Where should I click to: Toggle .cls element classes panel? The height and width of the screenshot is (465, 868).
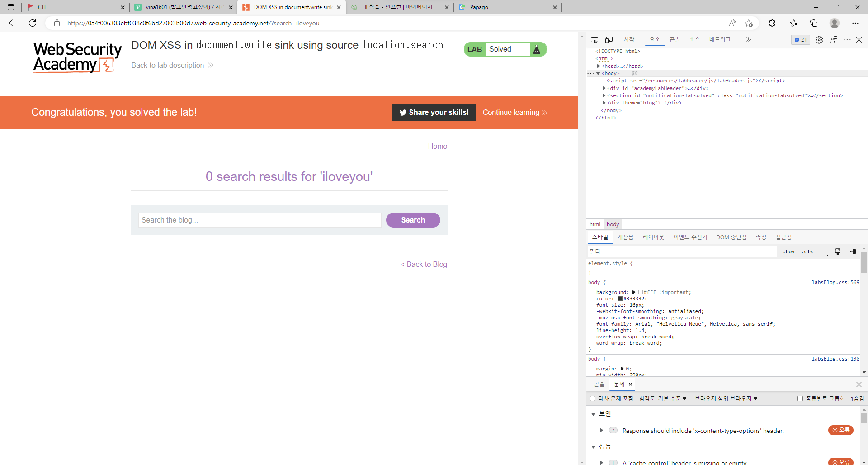pyautogui.click(x=807, y=251)
